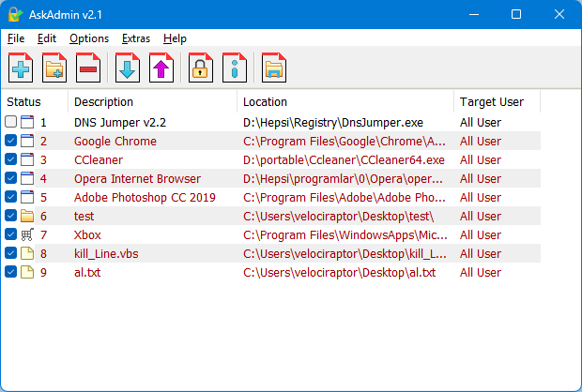The width and height of the screenshot is (582, 392).
Task: Select the 'Xbox' description entry
Action: click(x=87, y=234)
